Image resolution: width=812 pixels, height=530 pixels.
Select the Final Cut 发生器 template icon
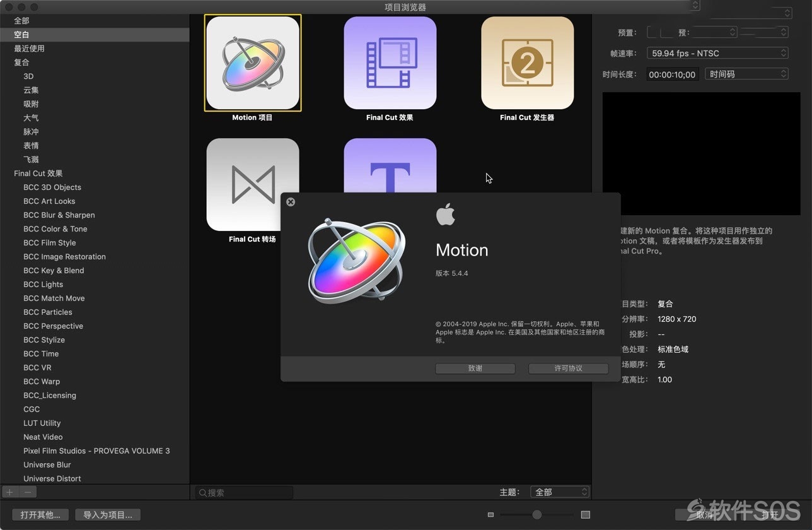click(528, 63)
